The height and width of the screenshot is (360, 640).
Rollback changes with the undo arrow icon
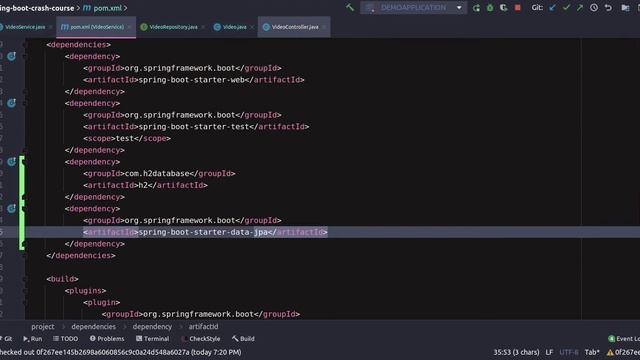tap(608, 8)
